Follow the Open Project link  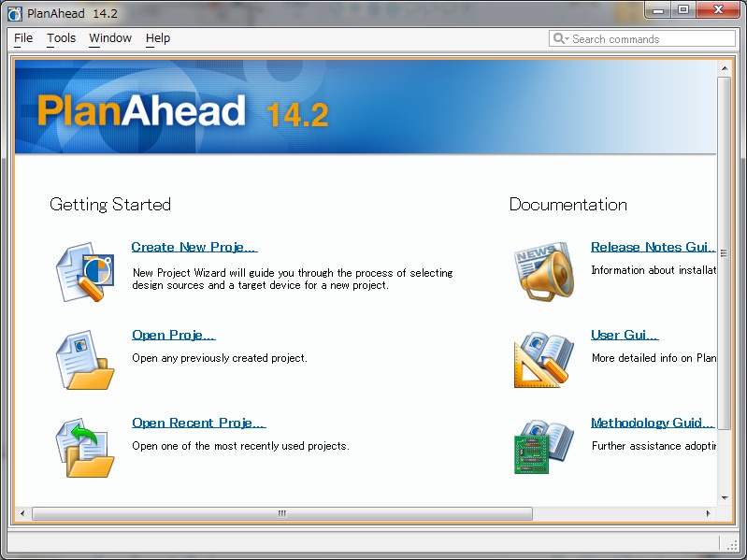coord(173,335)
